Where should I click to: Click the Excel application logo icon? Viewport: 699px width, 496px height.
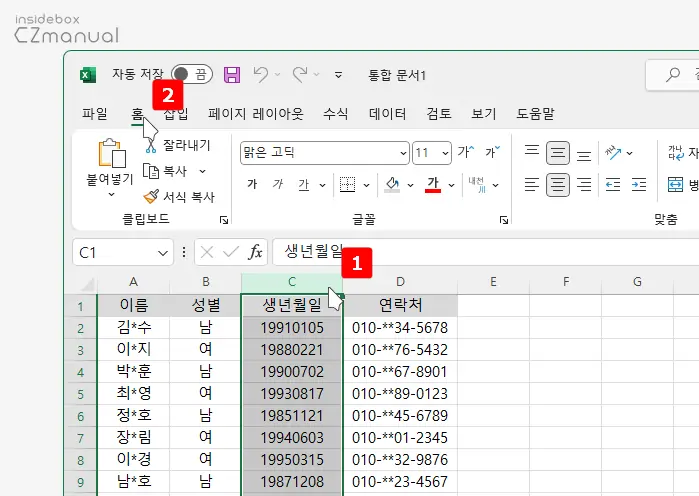click(x=88, y=74)
